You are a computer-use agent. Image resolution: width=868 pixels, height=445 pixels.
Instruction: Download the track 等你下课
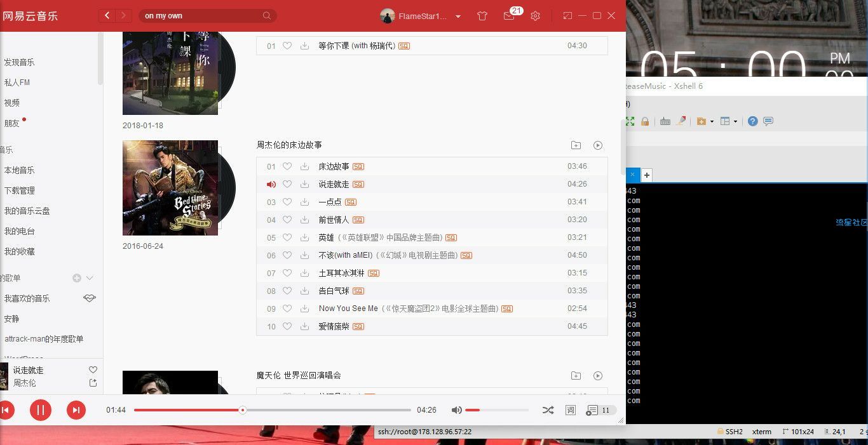coord(305,46)
